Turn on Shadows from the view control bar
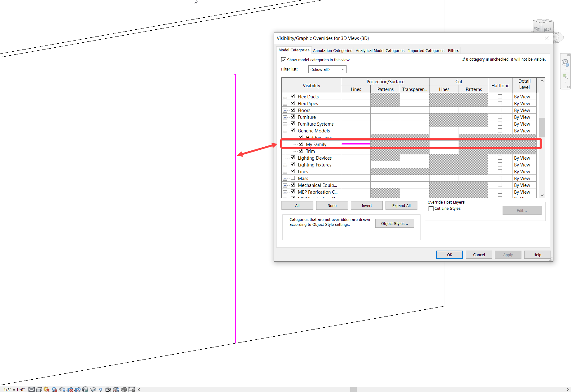This screenshot has width=571, height=392. coord(54,389)
